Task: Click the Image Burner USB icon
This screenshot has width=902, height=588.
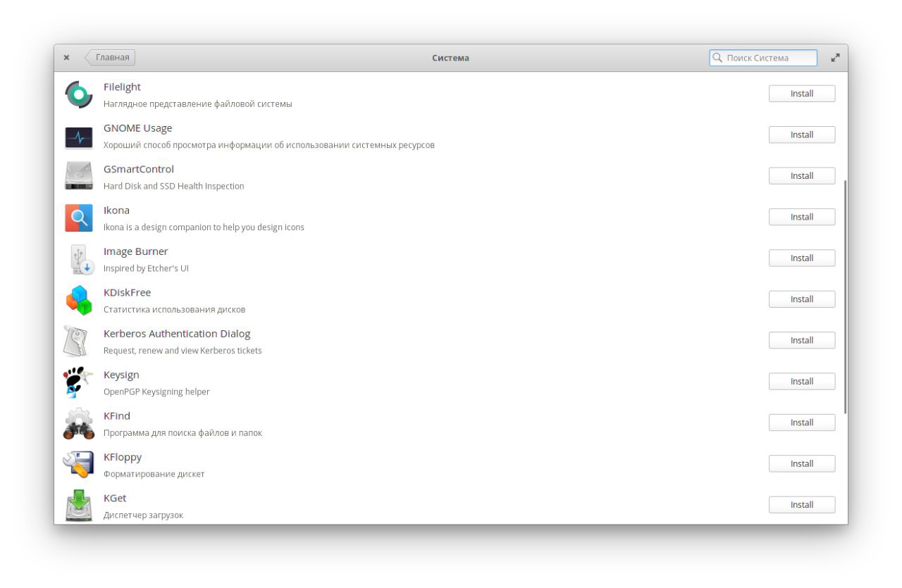Action: click(80, 259)
